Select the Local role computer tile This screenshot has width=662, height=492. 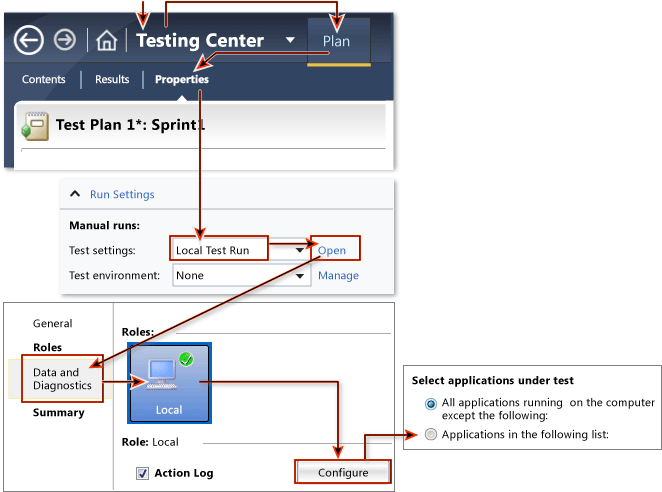click(169, 383)
